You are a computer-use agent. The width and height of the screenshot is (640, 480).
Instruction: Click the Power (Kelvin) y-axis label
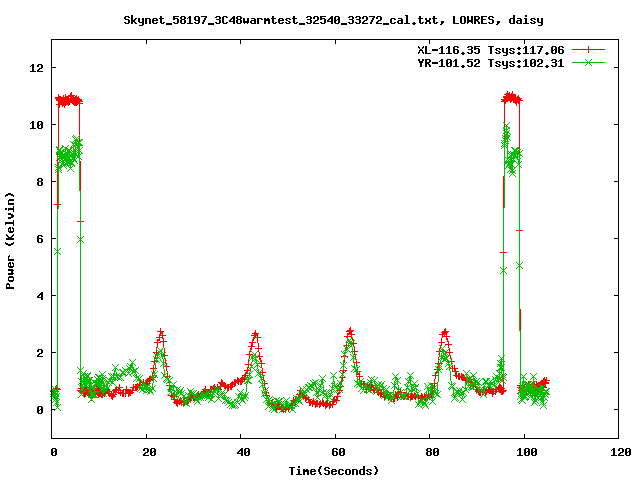(10, 241)
